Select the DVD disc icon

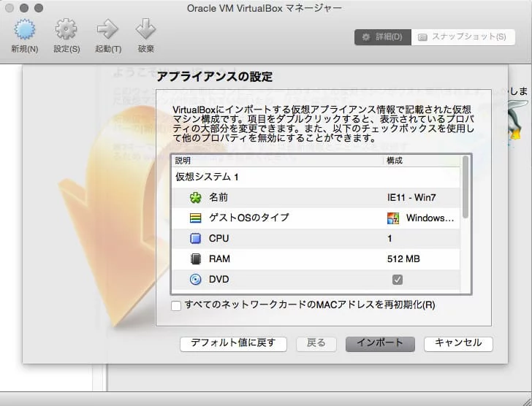[195, 280]
